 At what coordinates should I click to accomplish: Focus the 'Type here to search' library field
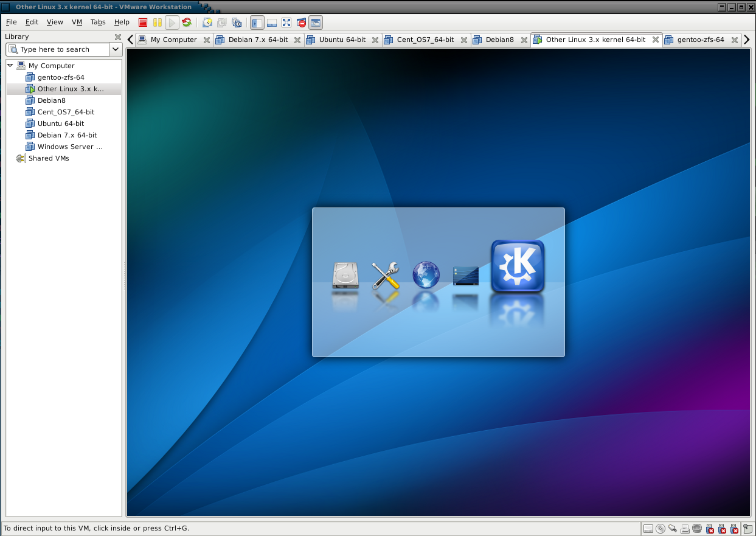(x=57, y=49)
